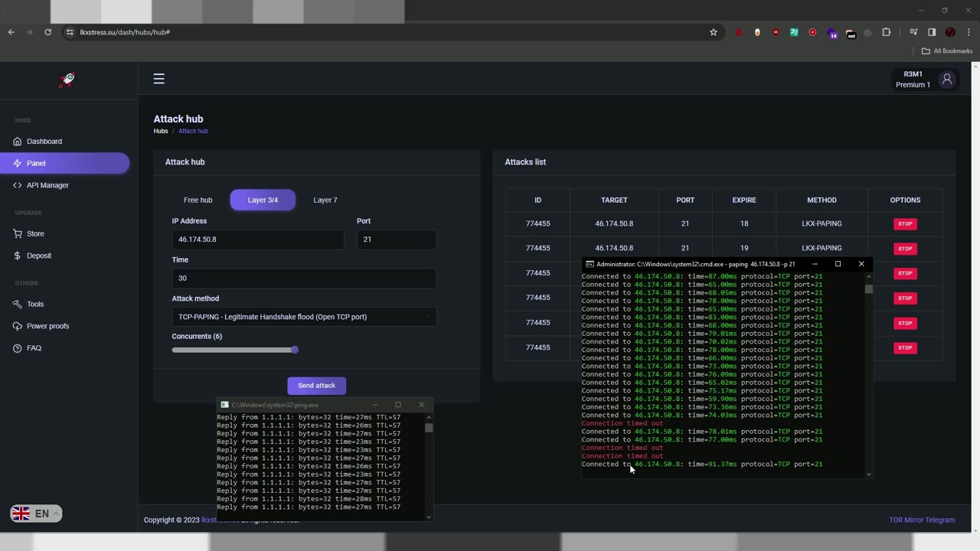The image size is (980, 551).
Task: Follow the Attack hub breadcrumb link
Action: (193, 131)
